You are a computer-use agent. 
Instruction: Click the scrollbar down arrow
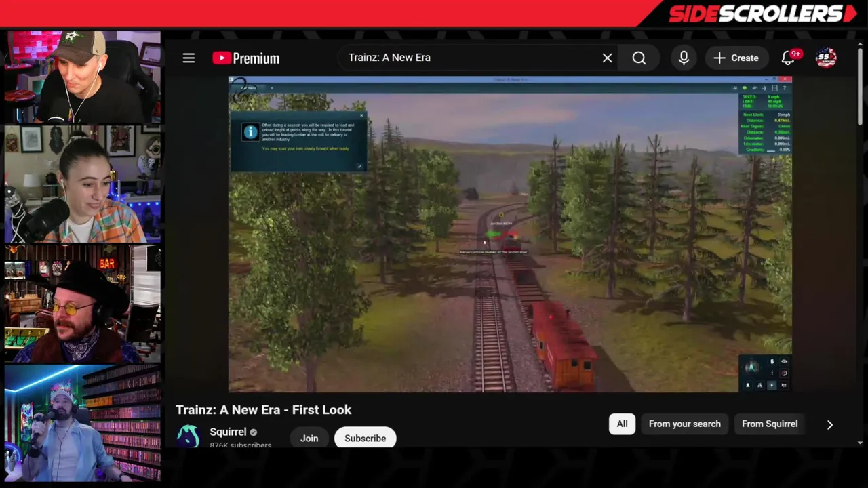coord(860,443)
